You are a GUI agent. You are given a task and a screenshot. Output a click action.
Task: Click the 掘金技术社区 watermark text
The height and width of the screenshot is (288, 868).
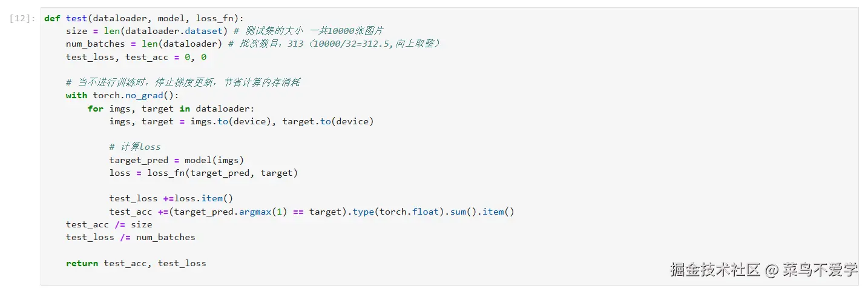[715, 270]
